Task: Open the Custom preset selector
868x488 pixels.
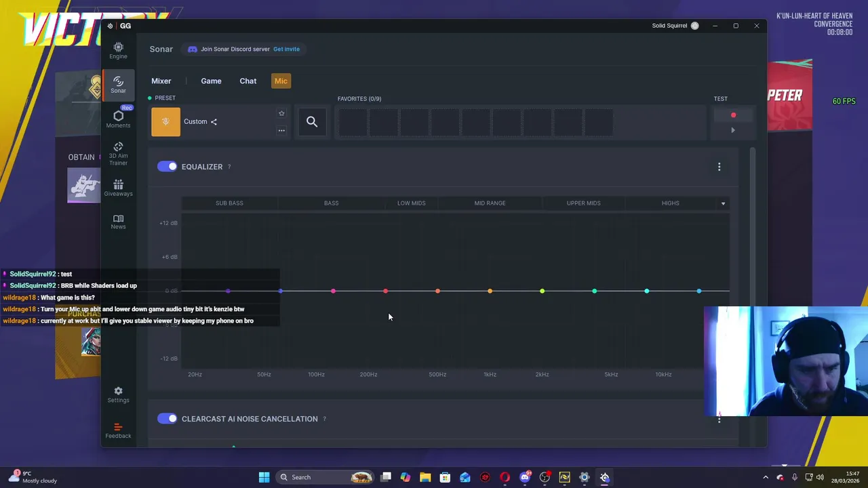Action: pyautogui.click(x=220, y=122)
